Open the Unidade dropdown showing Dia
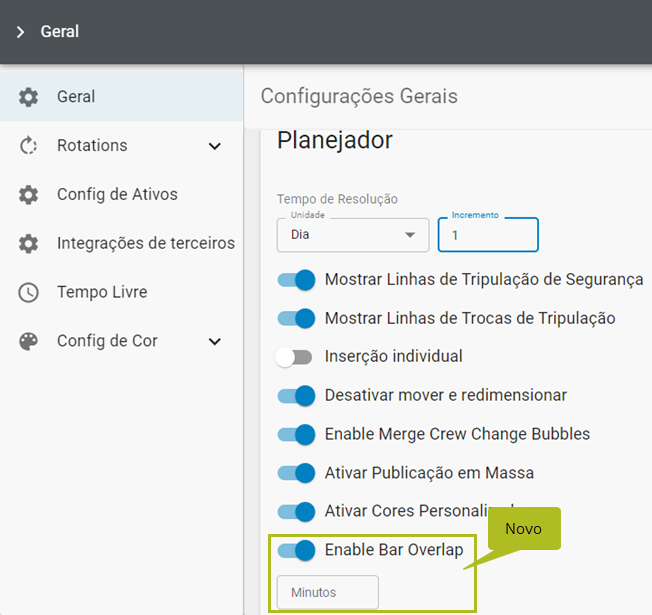Screen dimensions: 652x615 pyautogui.click(x=353, y=235)
